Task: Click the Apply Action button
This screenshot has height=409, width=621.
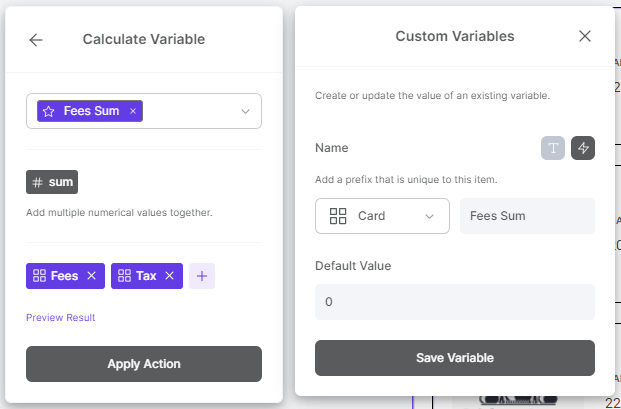Action: pyautogui.click(x=144, y=364)
